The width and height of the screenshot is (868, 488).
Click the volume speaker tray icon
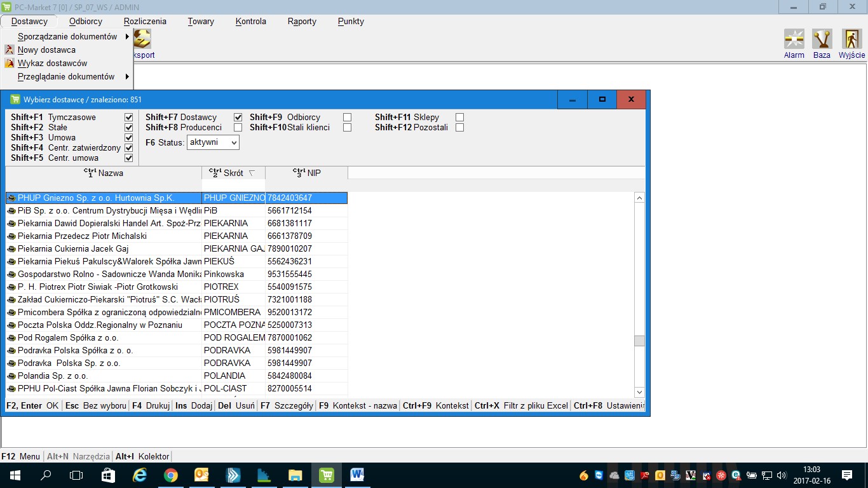781,475
